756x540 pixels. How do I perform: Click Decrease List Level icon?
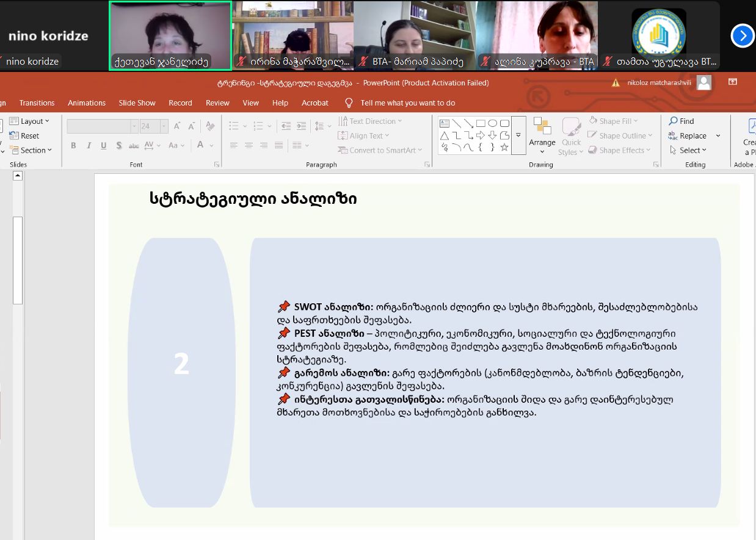[x=286, y=126]
